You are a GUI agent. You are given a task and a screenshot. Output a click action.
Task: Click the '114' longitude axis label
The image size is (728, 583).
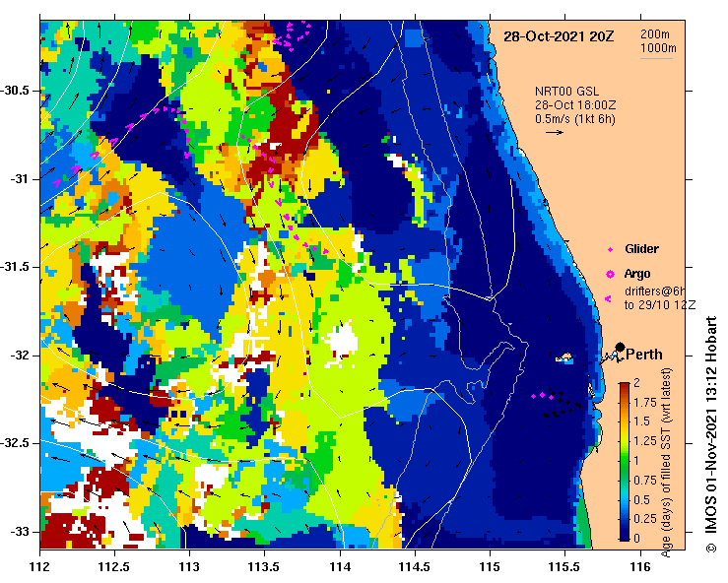[340, 567]
